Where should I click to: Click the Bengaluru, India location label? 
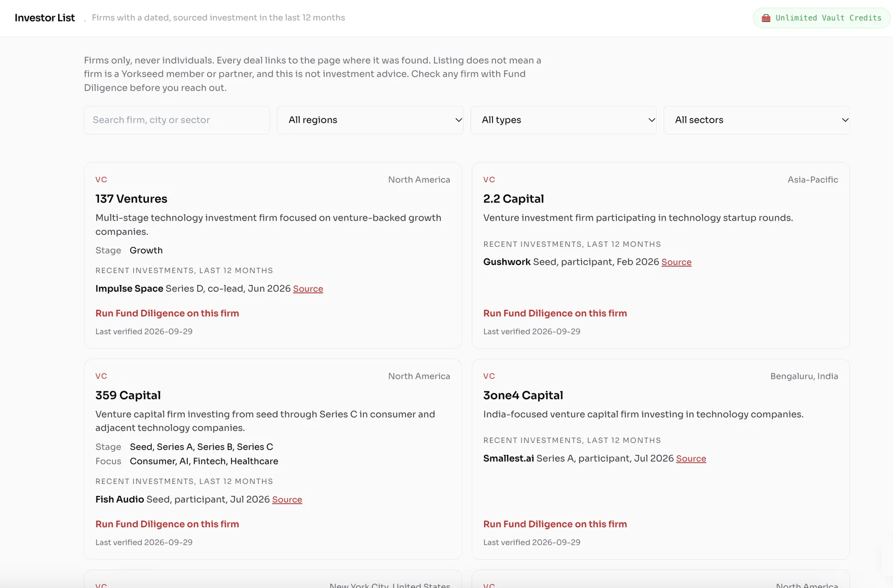coord(804,376)
